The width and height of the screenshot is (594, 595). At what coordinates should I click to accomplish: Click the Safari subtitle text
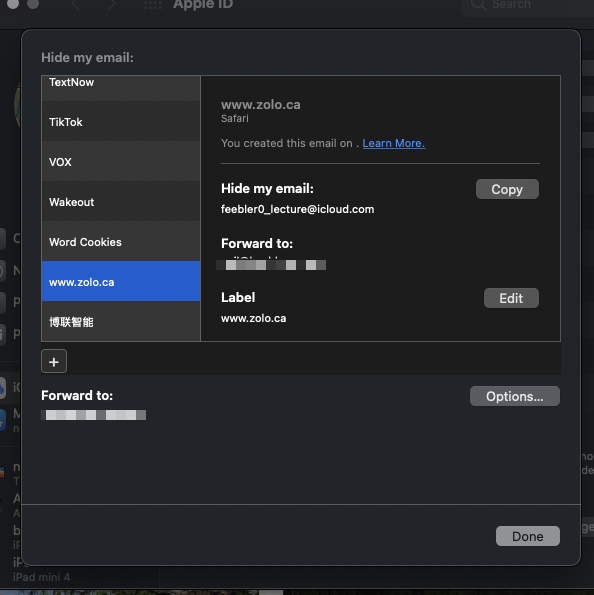[235, 118]
